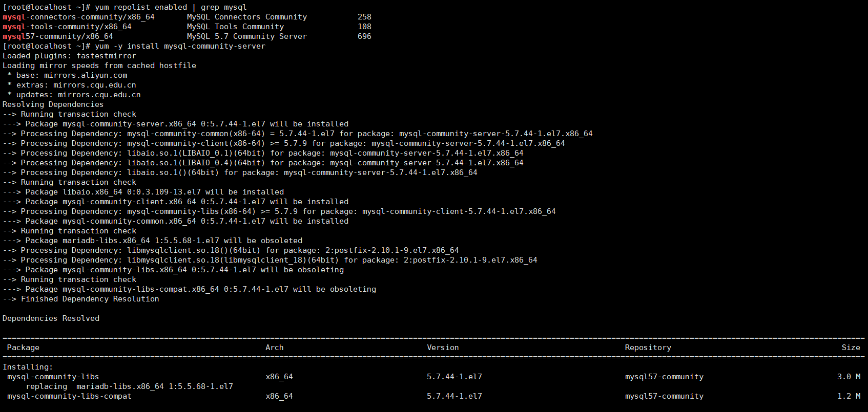This screenshot has width=868, height=412.
Task: Click the 'Resolving Dependencies' line
Action: tap(53, 104)
